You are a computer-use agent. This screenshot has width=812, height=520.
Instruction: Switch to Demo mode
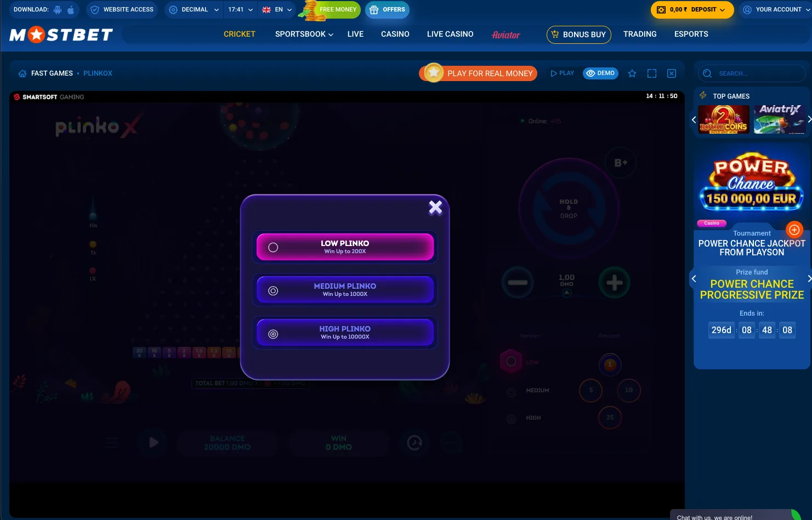coord(600,73)
